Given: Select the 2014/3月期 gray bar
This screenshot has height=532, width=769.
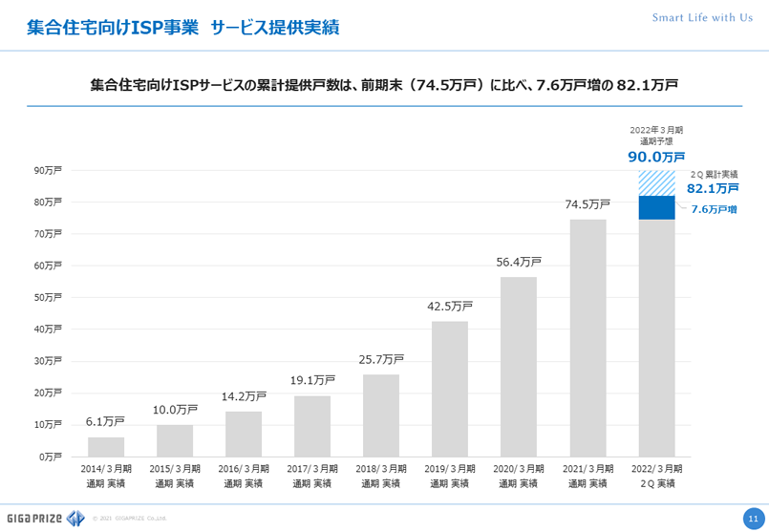Looking at the screenshot, I should click(106, 446).
